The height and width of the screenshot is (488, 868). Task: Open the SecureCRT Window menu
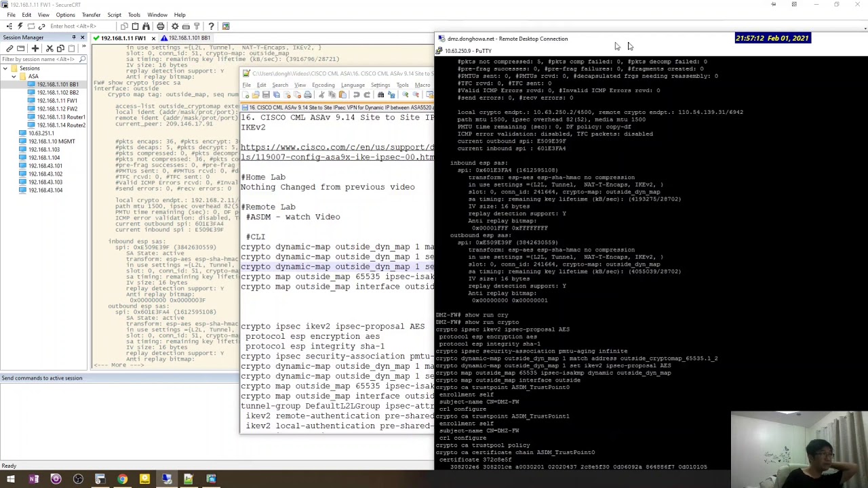(157, 15)
